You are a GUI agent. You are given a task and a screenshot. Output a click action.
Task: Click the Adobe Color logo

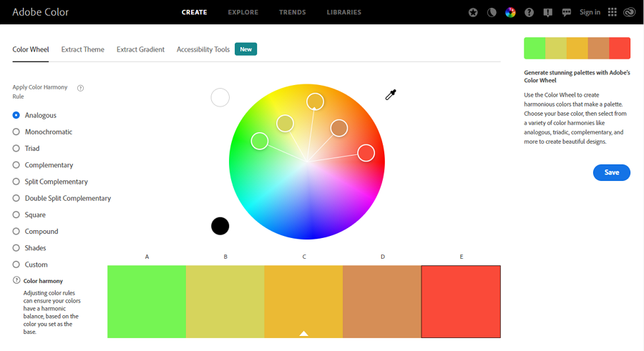tap(40, 12)
